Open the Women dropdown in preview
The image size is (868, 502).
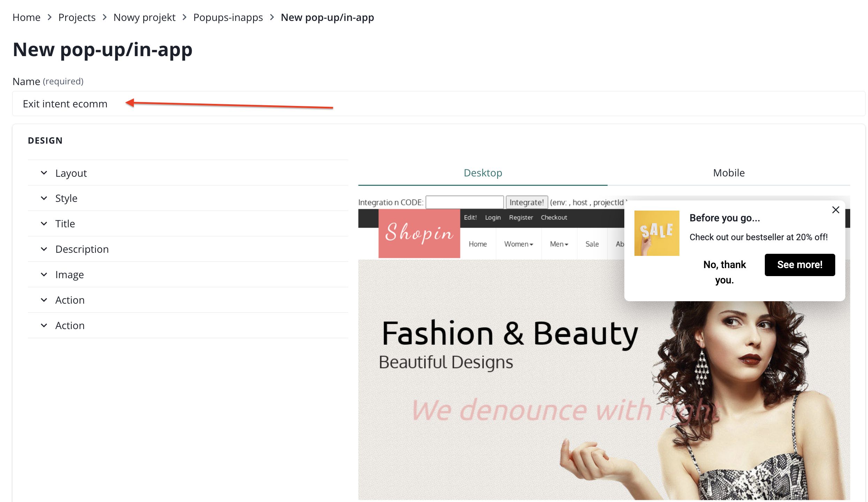(518, 244)
